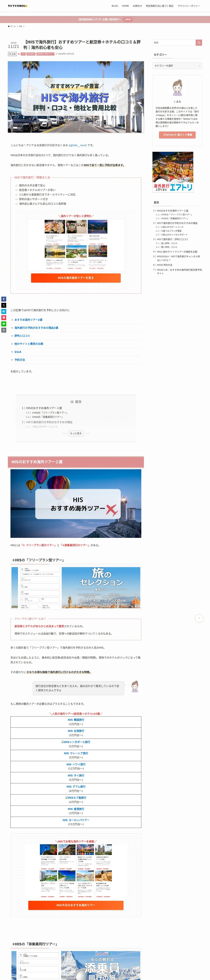
Task: Jump to 海外旅行の予約がおすすめの理由3選 link
Action: click(36, 328)
